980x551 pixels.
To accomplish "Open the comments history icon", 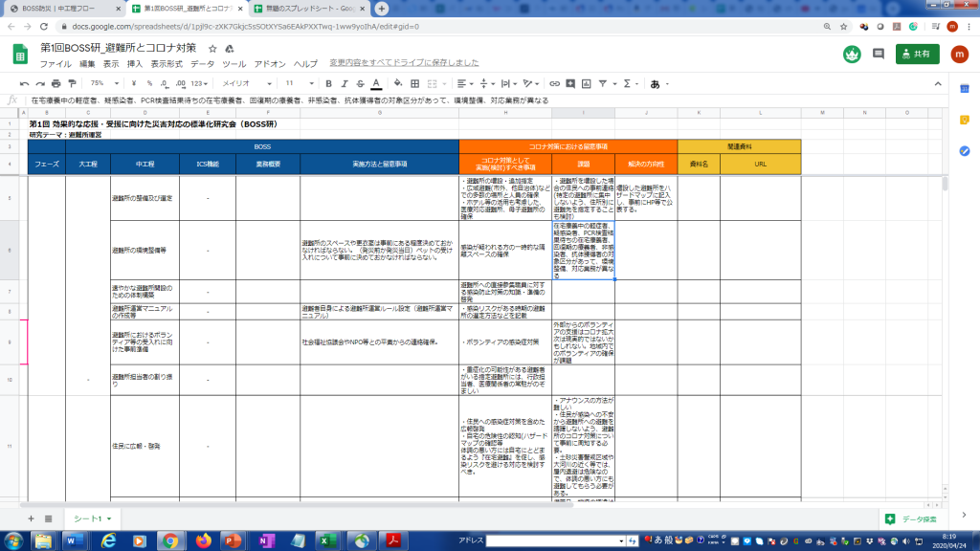I will coord(878,55).
